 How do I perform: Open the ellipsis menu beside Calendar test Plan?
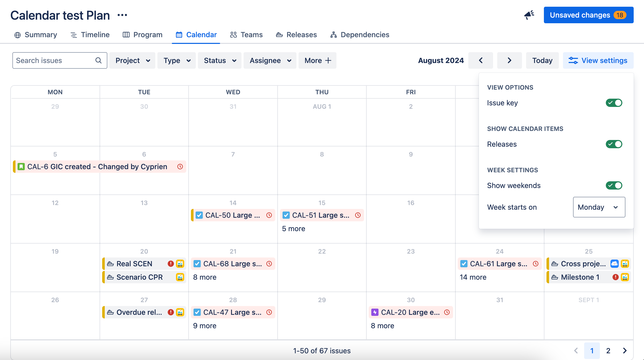tap(122, 15)
